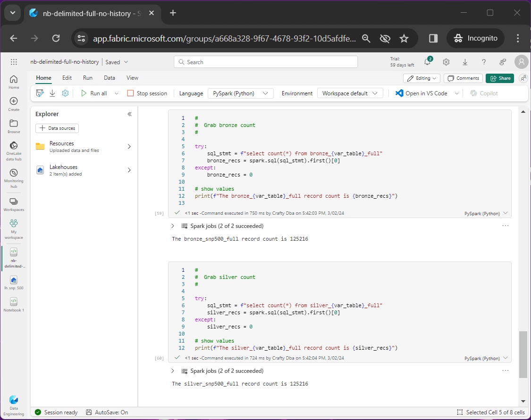Open the PySpark (Python) language dropdown
531x420 pixels.
click(240, 93)
